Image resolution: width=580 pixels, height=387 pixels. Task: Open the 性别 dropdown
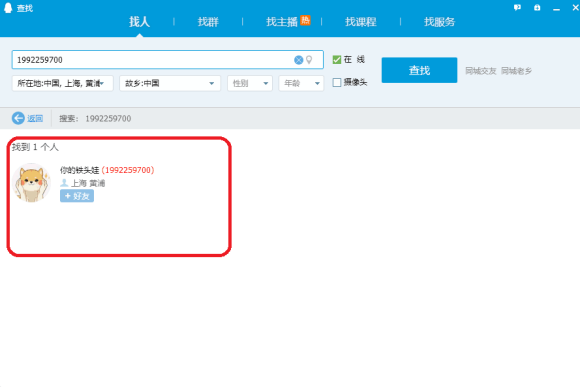coord(250,83)
